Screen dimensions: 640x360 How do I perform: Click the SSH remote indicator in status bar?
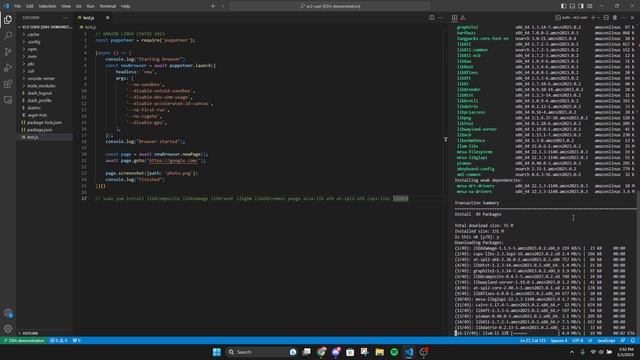24,340
